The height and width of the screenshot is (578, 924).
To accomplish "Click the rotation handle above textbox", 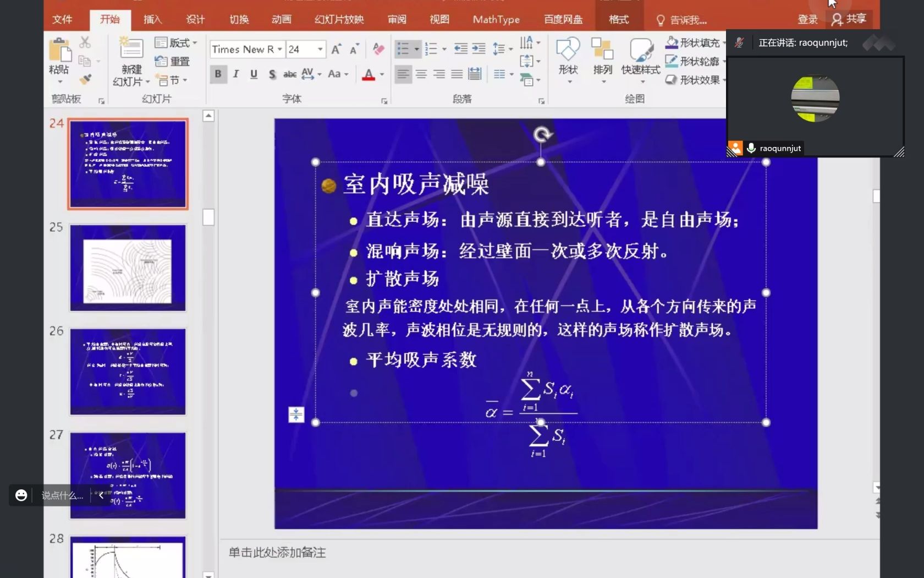I will [542, 134].
